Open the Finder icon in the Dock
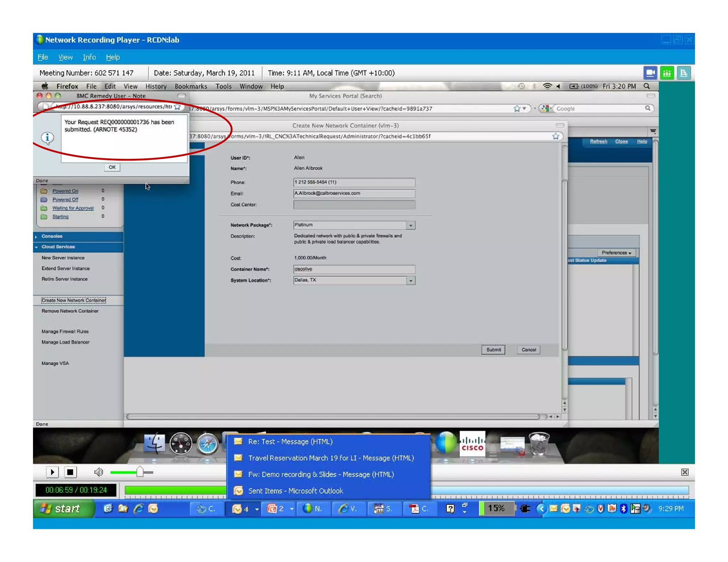This screenshot has width=728, height=562. coord(154,444)
